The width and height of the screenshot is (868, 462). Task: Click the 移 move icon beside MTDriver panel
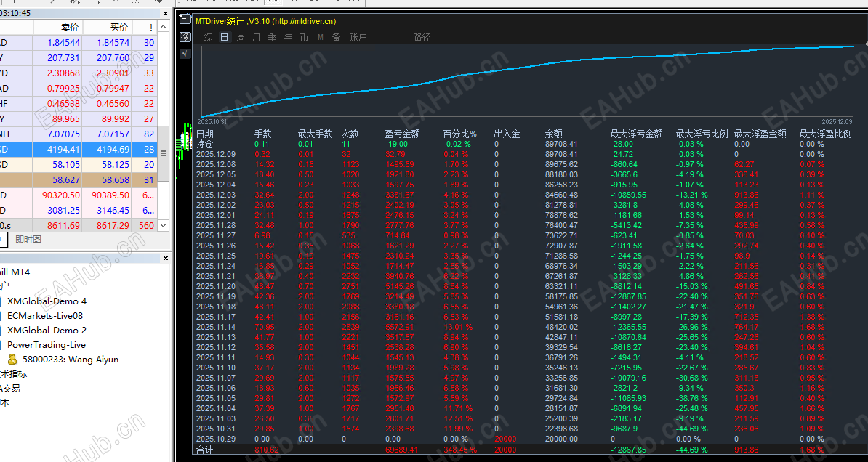click(x=185, y=37)
